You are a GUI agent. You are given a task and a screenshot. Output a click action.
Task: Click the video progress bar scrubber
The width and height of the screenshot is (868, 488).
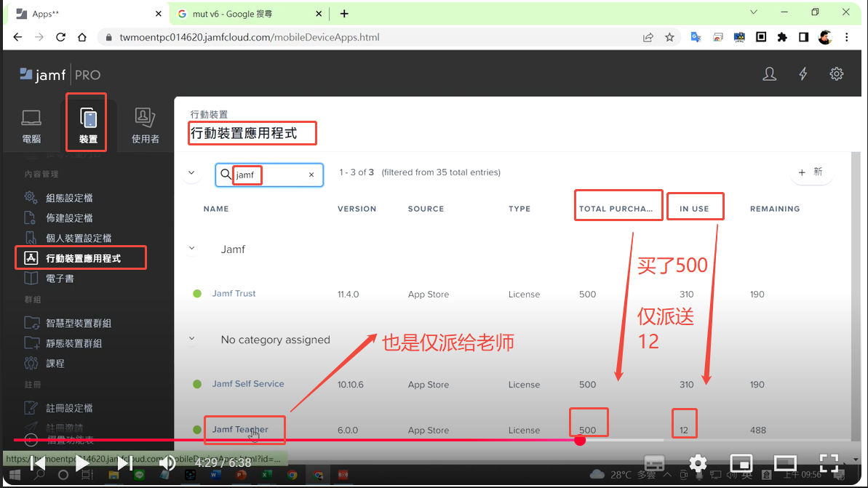click(x=580, y=440)
